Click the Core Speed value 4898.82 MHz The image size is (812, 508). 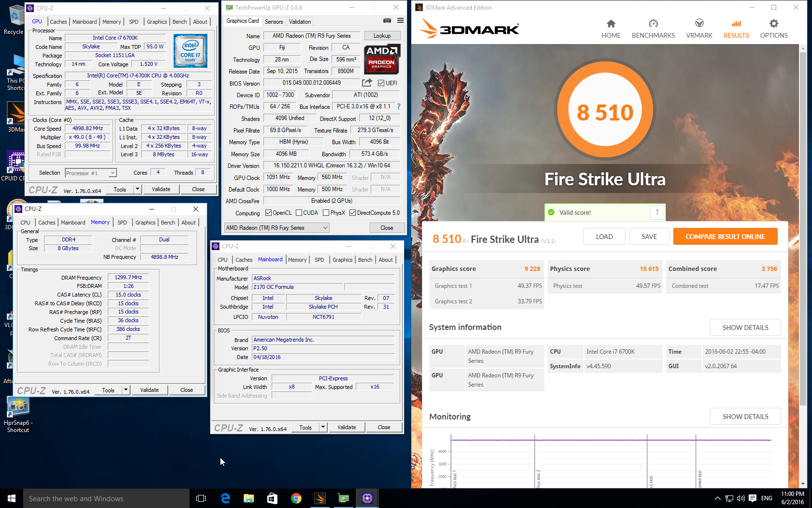point(87,129)
